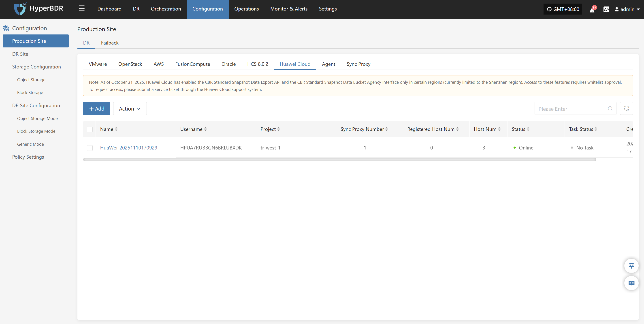Open the HuaWei_20251110170929 link
Image resolution: width=644 pixels, height=324 pixels.
coord(128,148)
